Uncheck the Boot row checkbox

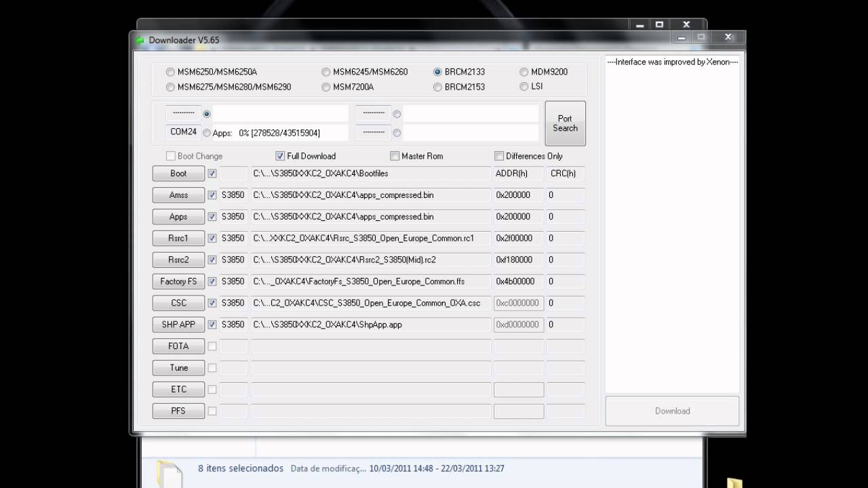212,174
